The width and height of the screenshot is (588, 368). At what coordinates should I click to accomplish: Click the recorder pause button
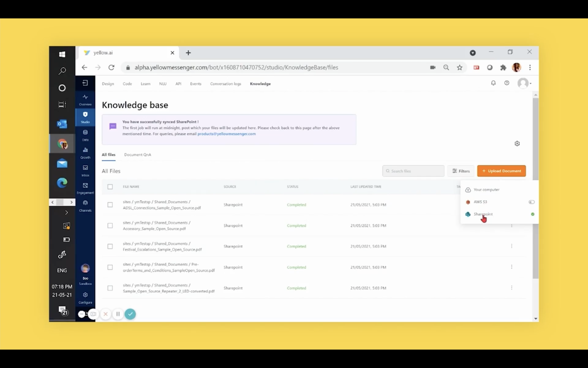118,314
